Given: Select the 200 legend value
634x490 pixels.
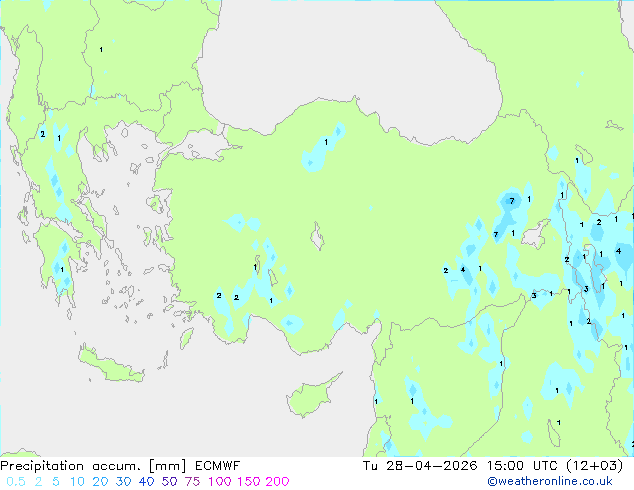Looking at the screenshot, I should coord(277,482).
